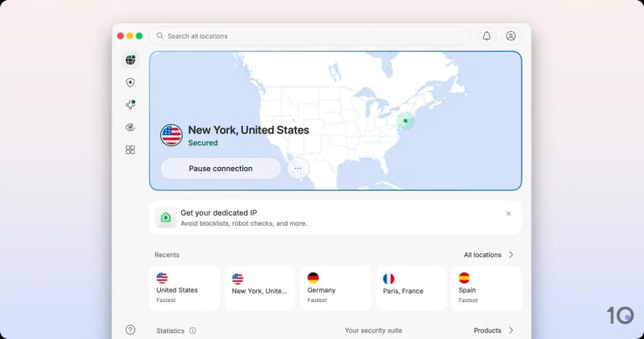Open the Dark Web Monitor radar icon
The image size is (644, 339).
[130, 128]
